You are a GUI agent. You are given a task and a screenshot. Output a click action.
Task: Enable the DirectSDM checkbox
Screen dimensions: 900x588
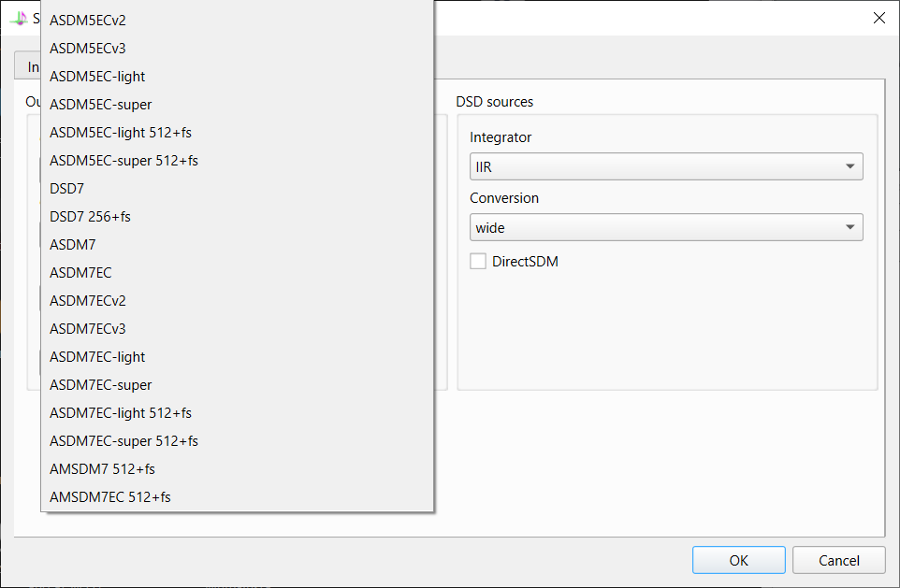479,262
